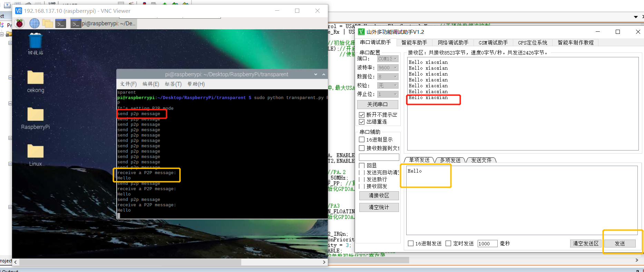Open the 帮助(H) menu in the Pi terminal
The height and width of the screenshot is (272, 644).
[196, 84]
